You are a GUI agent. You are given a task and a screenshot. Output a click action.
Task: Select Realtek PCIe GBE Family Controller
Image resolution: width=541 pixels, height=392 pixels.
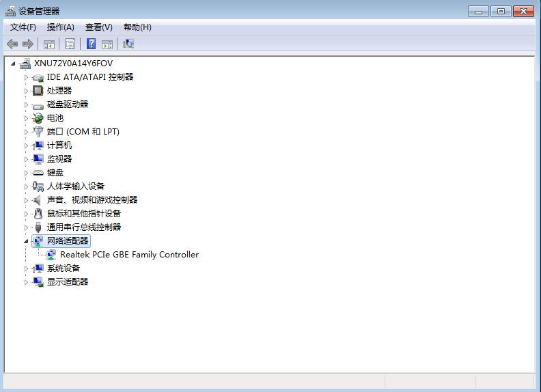[x=129, y=255]
